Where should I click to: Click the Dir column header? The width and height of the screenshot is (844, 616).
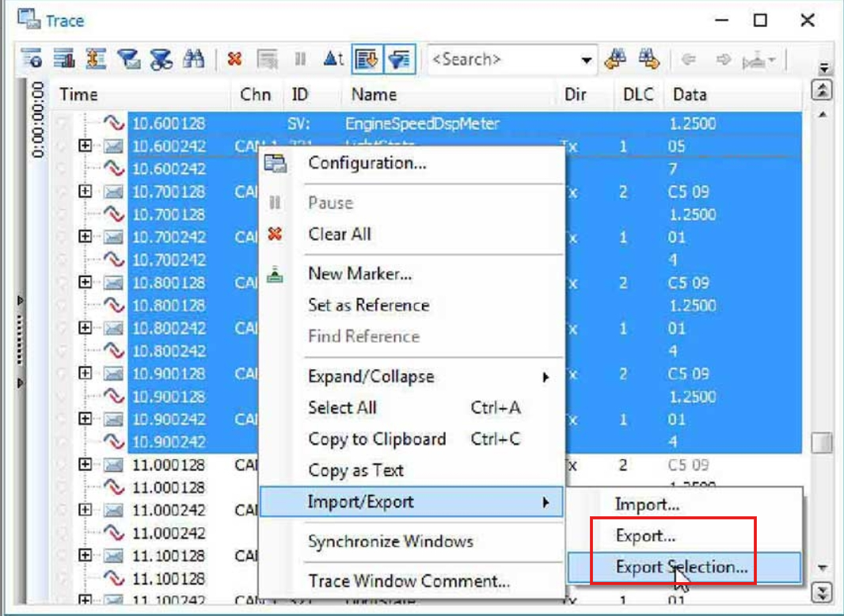click(586, 95)
